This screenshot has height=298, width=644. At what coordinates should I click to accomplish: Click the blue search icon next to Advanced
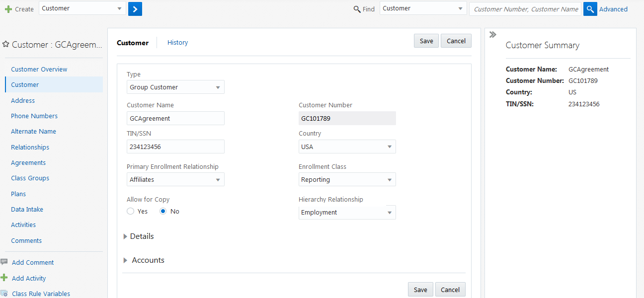(x=590, y=8)
